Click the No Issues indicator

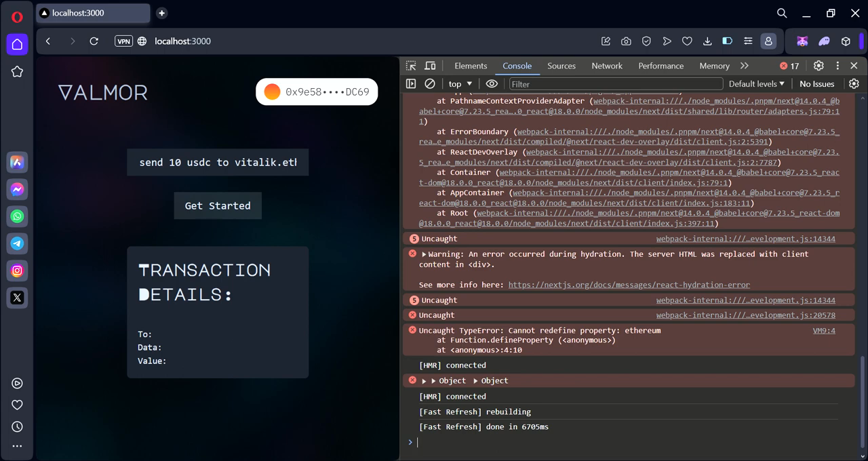point(817,84)
